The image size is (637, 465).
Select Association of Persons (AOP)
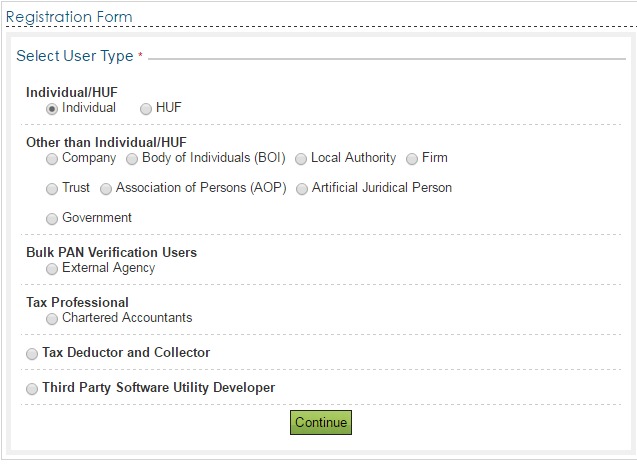pyautogui.click(x=106, y=189)
